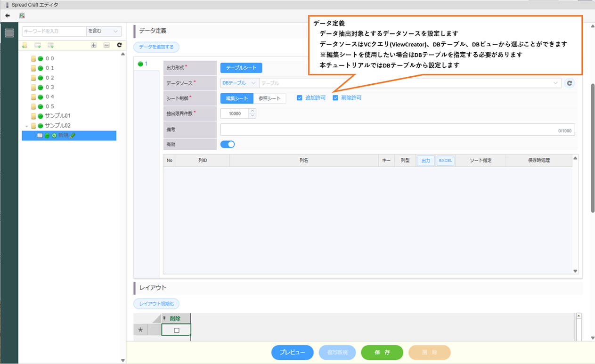Click the back arrow icon
Screen dimensions: 595x364
point(8,16)
